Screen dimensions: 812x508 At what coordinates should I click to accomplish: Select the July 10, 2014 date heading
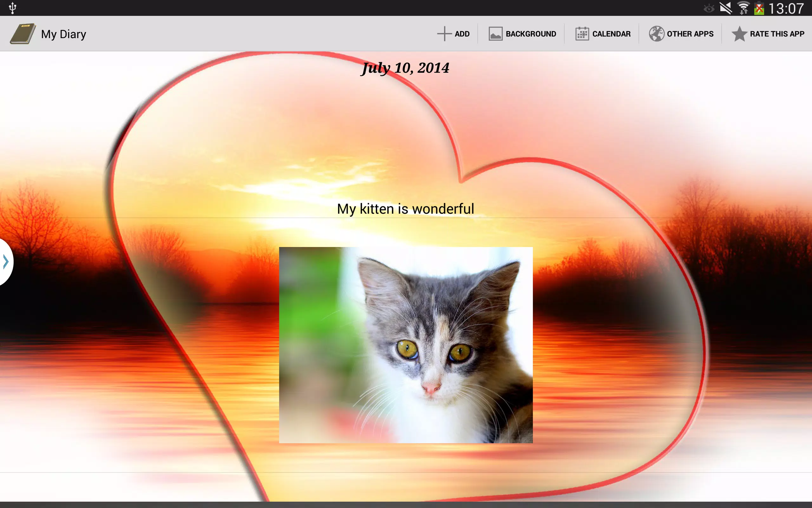(405, 68)
